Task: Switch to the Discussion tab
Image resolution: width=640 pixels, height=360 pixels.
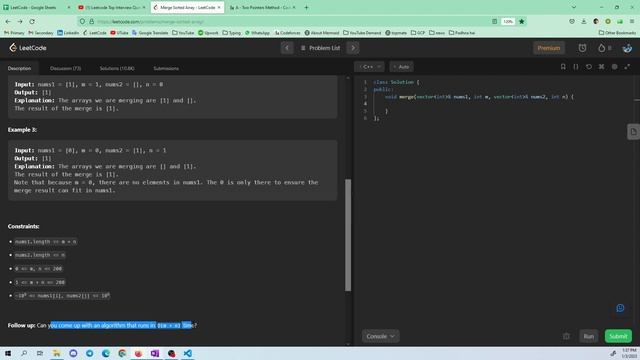Action: pyautogui.click(x=65, y=68)
